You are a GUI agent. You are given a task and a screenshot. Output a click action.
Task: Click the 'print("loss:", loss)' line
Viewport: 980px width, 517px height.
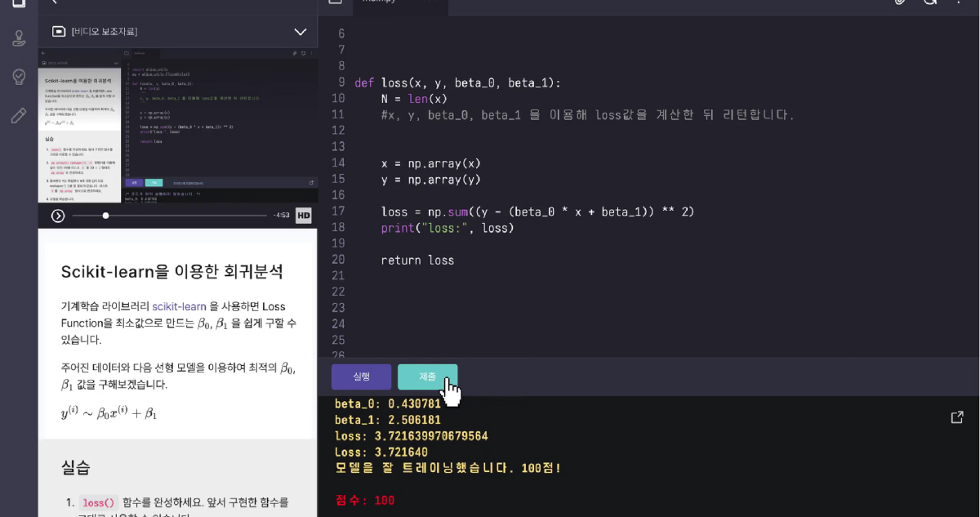pos(448,228)
